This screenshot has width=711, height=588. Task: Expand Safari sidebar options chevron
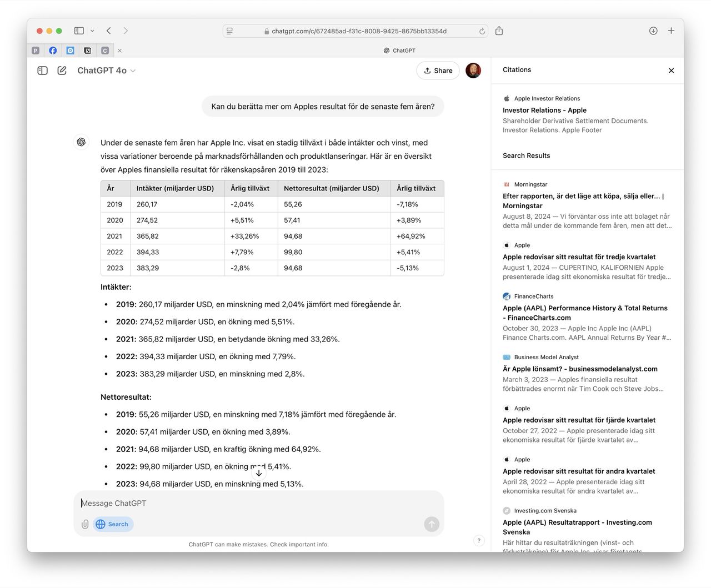tap(92, 31)
